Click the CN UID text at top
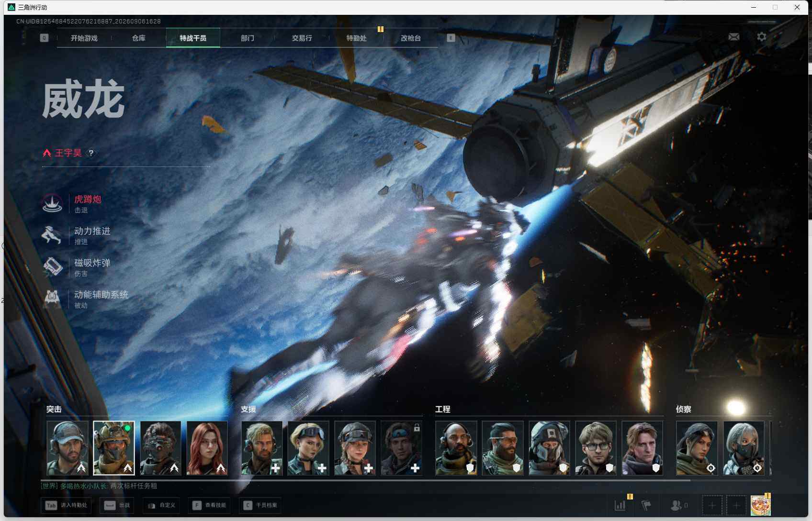 coord(89,22)
